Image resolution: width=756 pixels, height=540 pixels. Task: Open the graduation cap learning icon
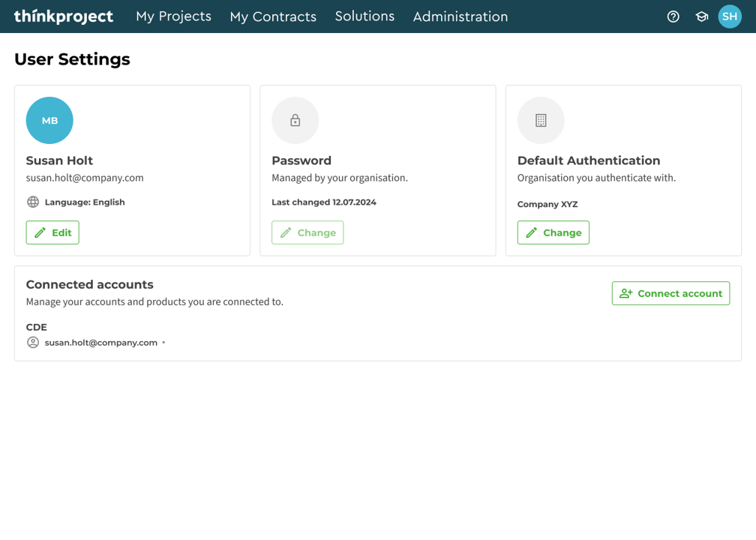pos(701,16)
